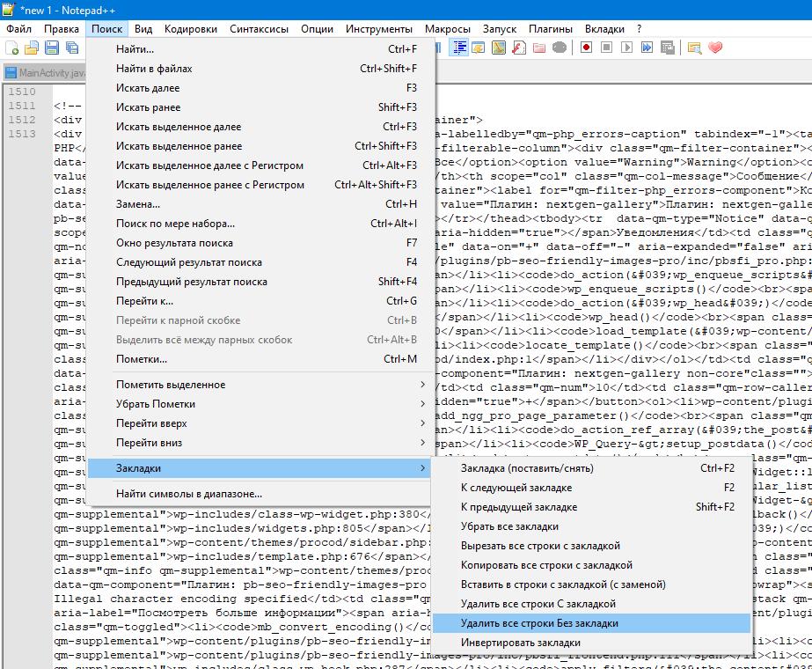Choose Искать далее (F3)
This screenshot has height=669, width=812.
coord(260,88)
